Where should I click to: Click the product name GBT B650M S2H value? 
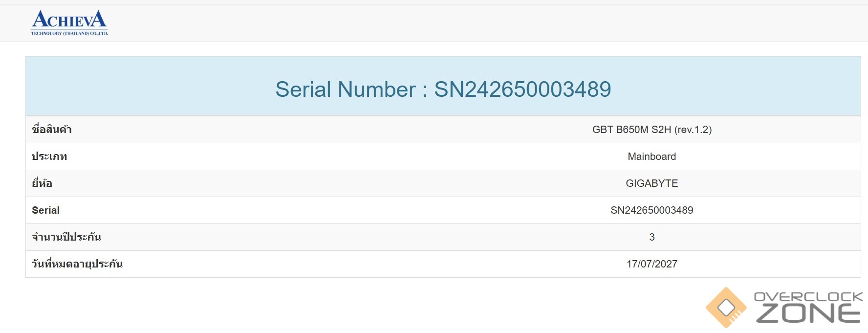point(652,130)
